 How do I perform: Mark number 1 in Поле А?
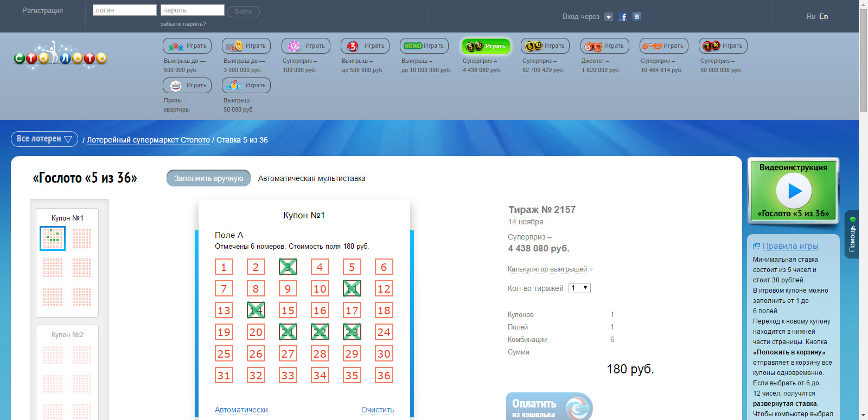224,267
